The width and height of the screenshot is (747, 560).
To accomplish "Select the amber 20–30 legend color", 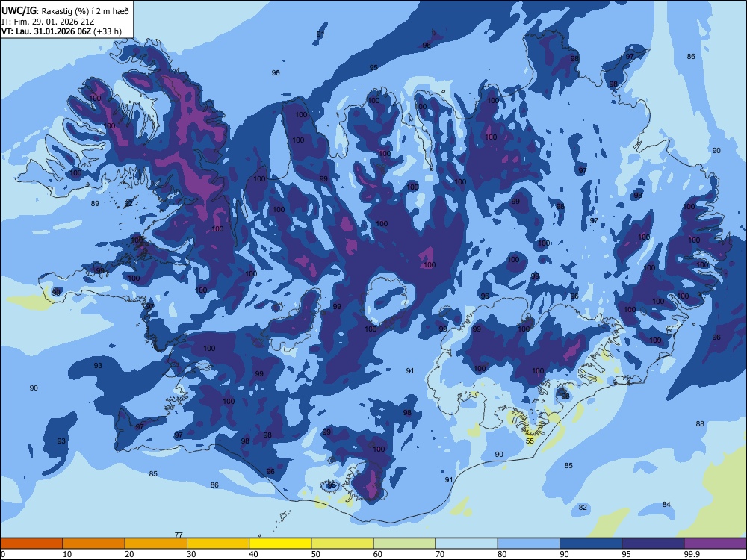I will (156, 544).
